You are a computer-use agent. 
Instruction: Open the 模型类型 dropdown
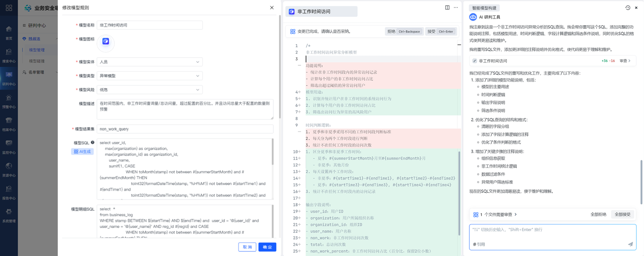click(149, 76)
